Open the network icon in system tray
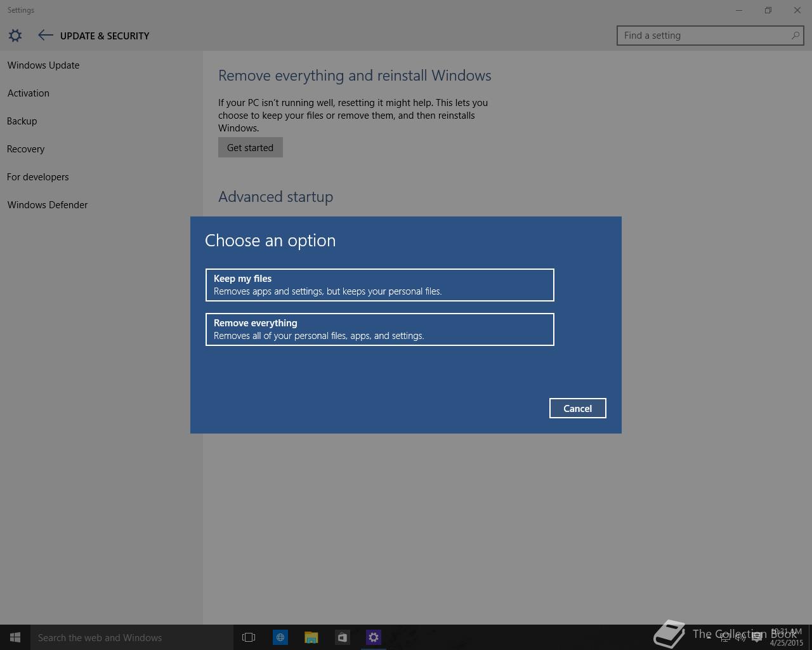This screenshot has height=650, width=812. (725, 637)
